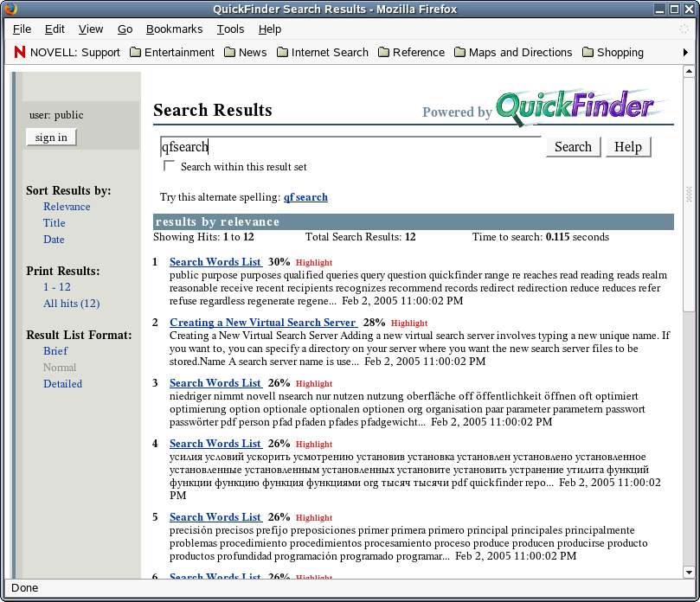The image size is (700, 602).
Task: Click the Done status bar text
Action: pyautogui.click(x=24, y=587)
